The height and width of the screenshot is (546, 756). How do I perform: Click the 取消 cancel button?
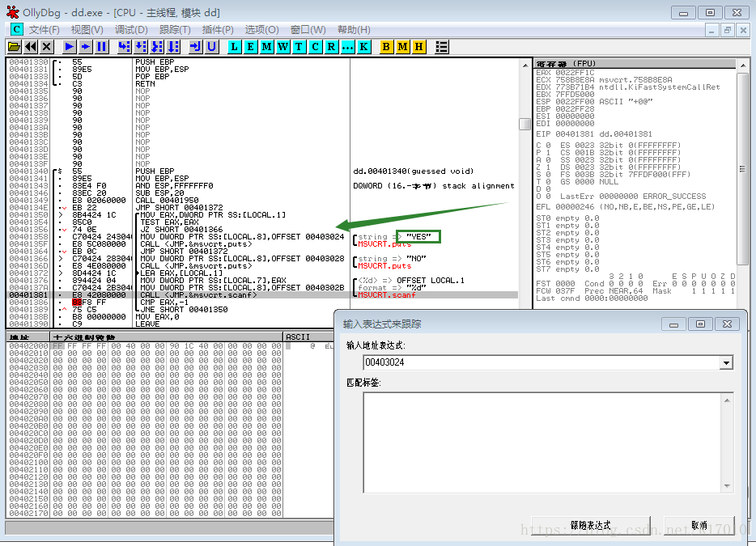click(699, 525)
